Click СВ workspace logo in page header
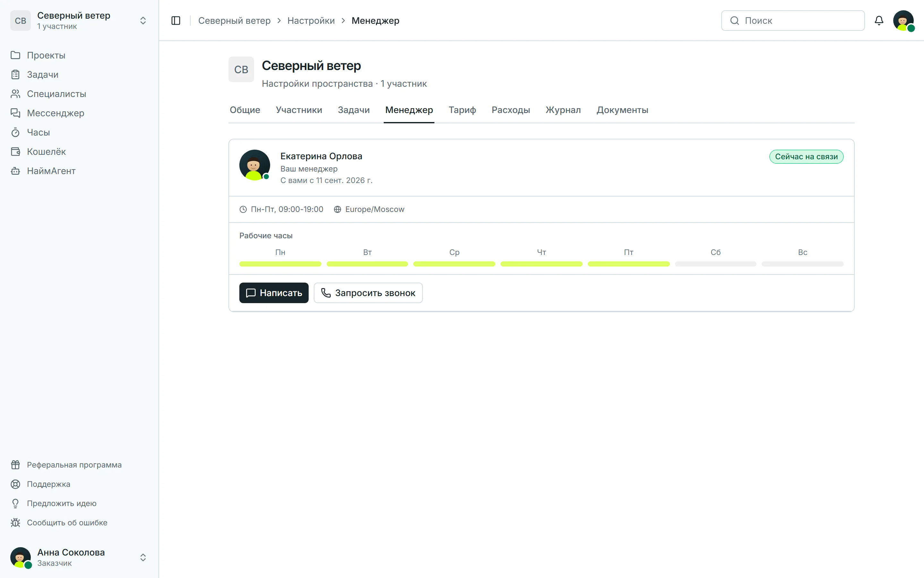This screenshot has width=924, height=578. [x=241, y=70]
